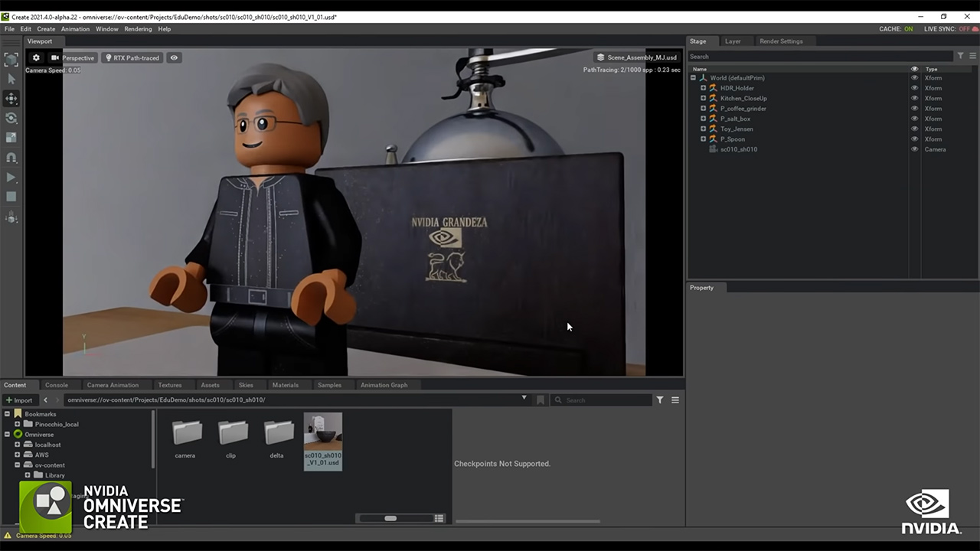
Task: Choose the Rotate tool
Action: pyautogui.click(x=11, y=118)
